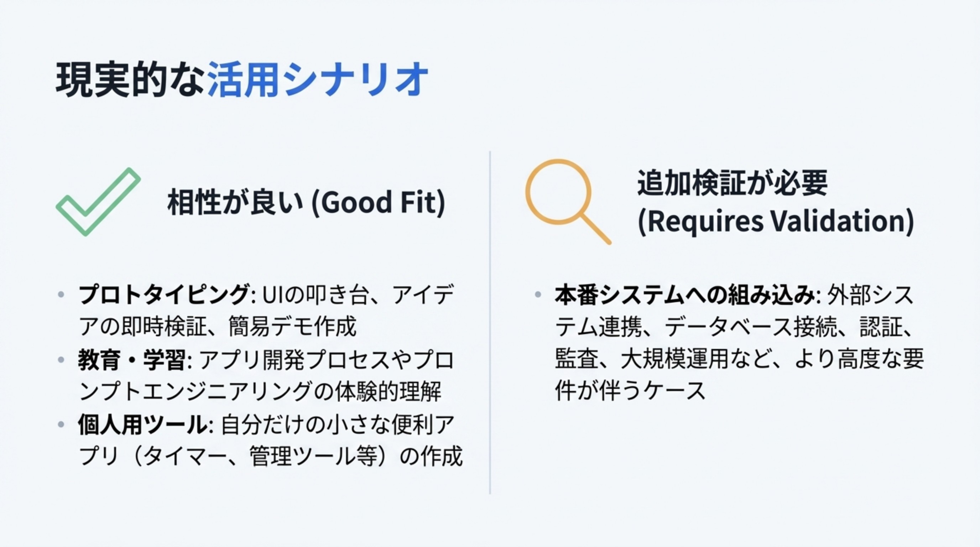Click the bullet dot beside 教育・学習
Screen dimensions: 980x547
pos(61,359)
